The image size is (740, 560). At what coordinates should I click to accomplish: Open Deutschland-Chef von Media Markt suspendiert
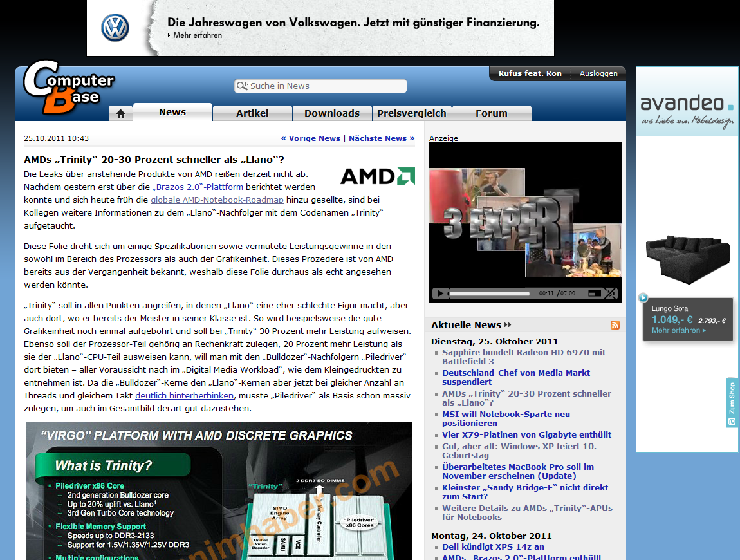click(516, 377)
